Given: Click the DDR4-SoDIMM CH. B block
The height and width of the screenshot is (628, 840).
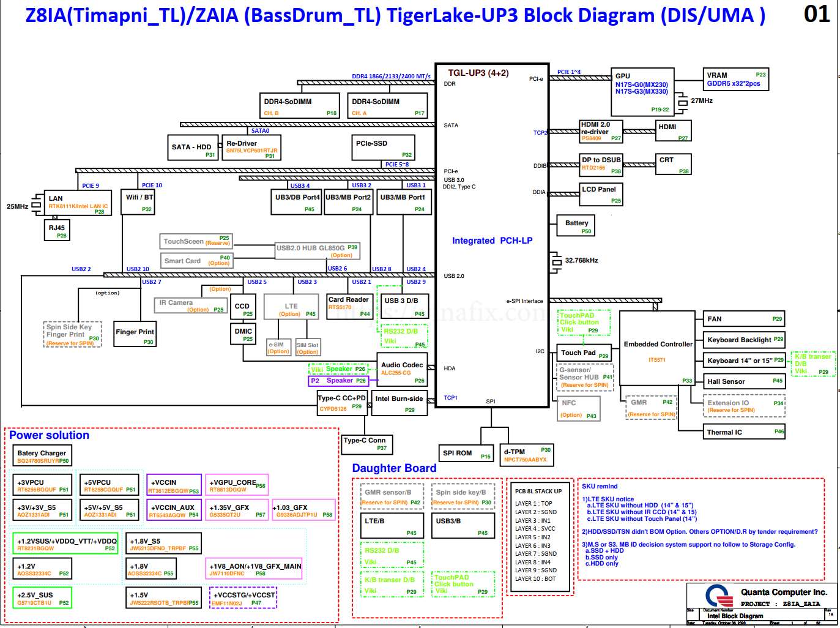Looking at the screenshot, I should 300,106.
